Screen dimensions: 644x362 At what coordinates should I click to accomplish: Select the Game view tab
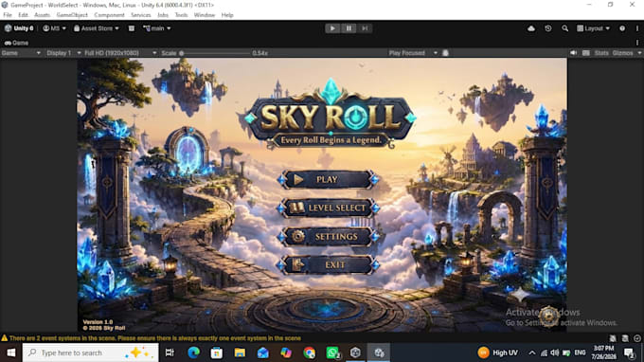(x=16, y=43)
